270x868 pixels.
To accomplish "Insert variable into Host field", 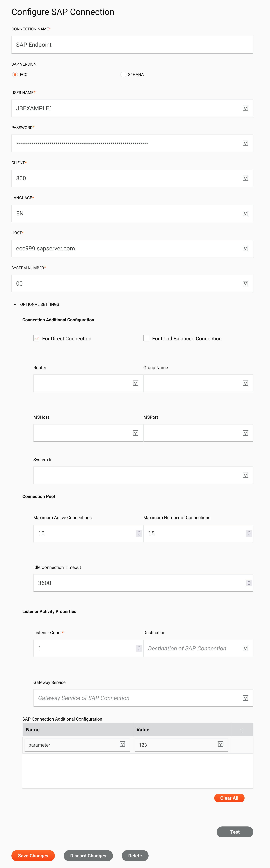I will pos(245,248).
